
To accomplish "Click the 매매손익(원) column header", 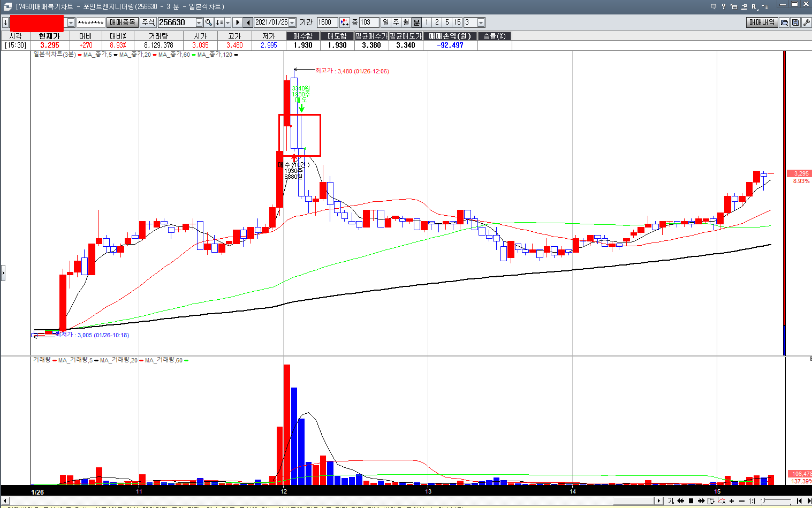I will [x=450, y=36].
